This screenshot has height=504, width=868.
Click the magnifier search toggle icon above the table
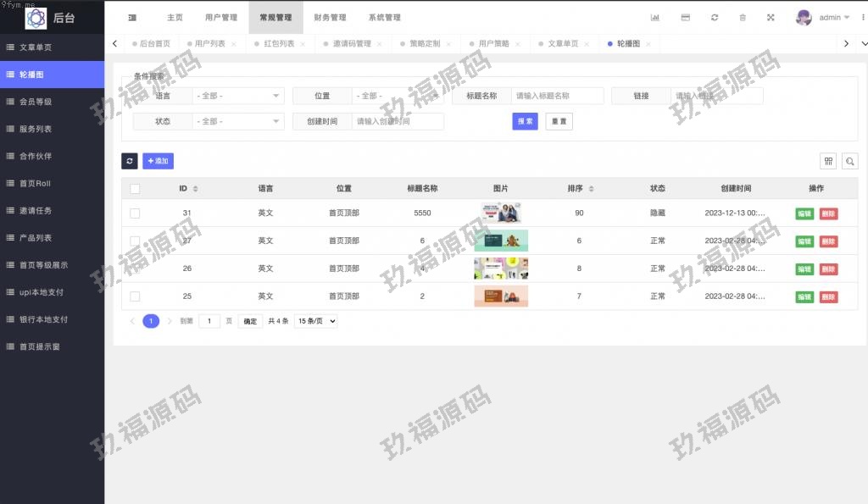coord(849,161)
